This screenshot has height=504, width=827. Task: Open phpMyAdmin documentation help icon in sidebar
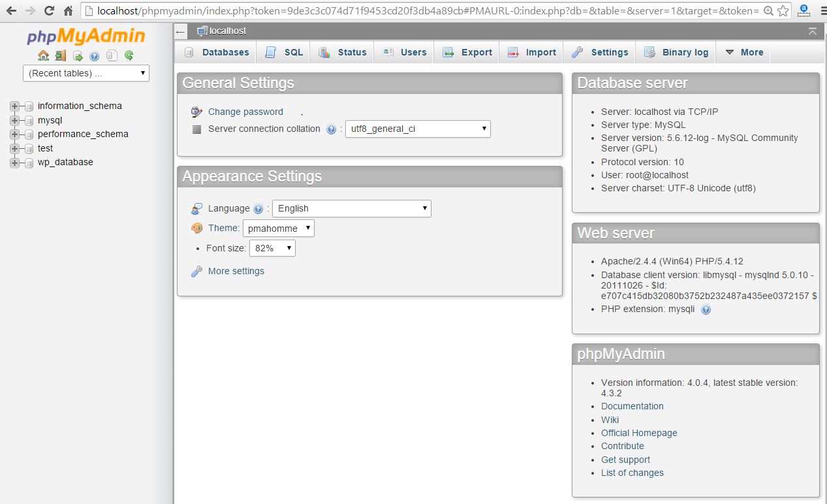pos(95,55)
